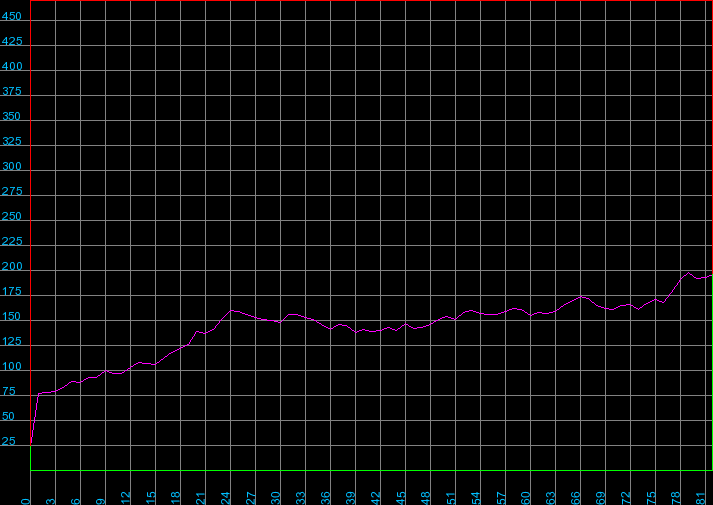Viewport: 713px width, 505px height.
Task: Click the 400 vertical axis label
Action: coord(12,66)
